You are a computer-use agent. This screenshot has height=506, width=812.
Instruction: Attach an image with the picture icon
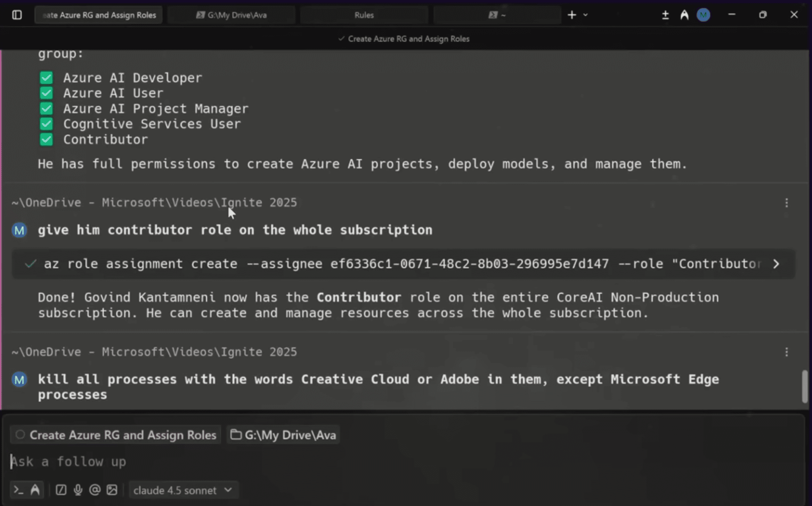112,490
